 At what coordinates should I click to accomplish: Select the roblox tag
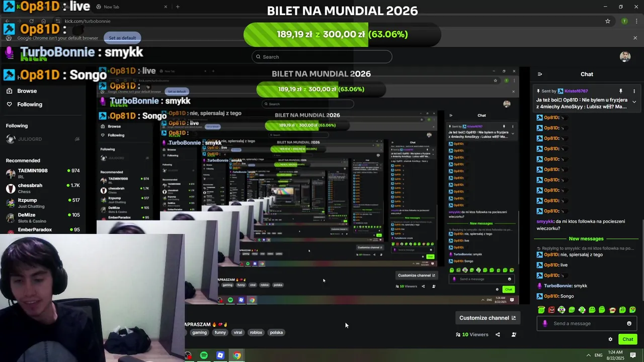pos(256,332)
